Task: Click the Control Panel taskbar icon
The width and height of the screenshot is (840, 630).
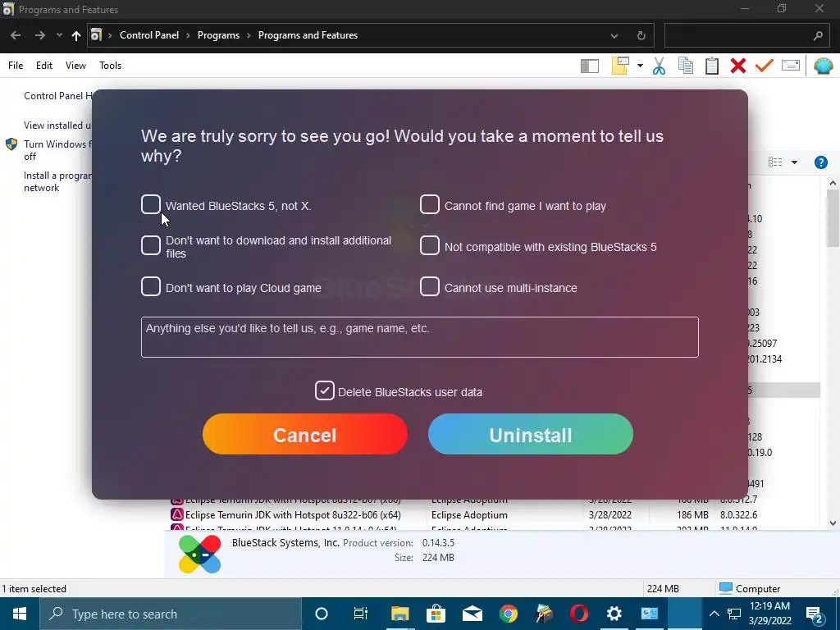Action: (x=650, y=614)
